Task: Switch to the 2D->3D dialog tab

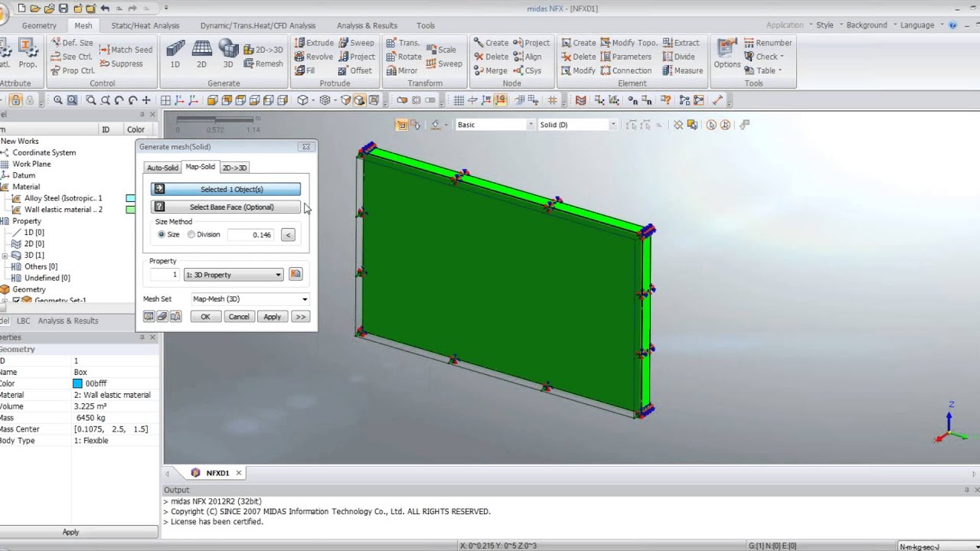Action: [234, 168]
